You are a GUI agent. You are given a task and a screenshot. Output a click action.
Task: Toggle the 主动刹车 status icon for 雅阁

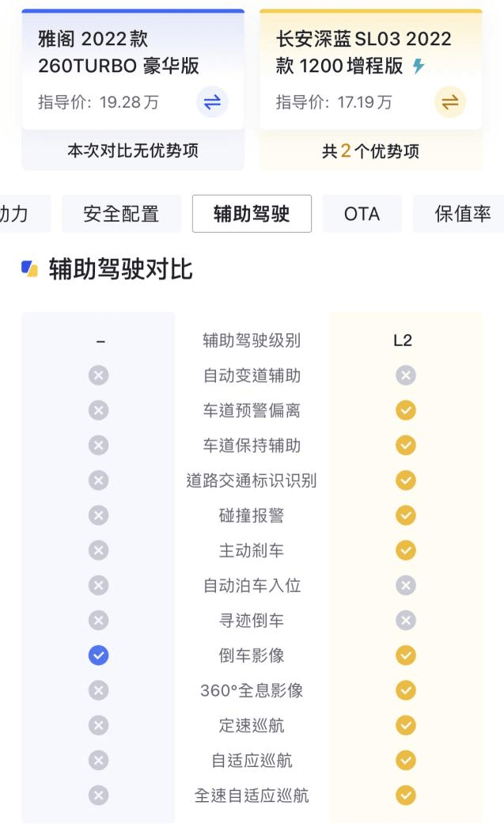[x=98, y=550]
